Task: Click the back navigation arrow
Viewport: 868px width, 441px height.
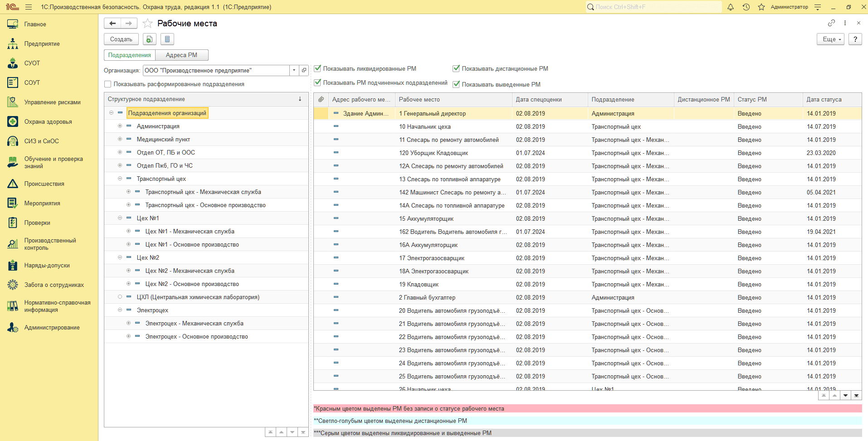Action: 112,24
